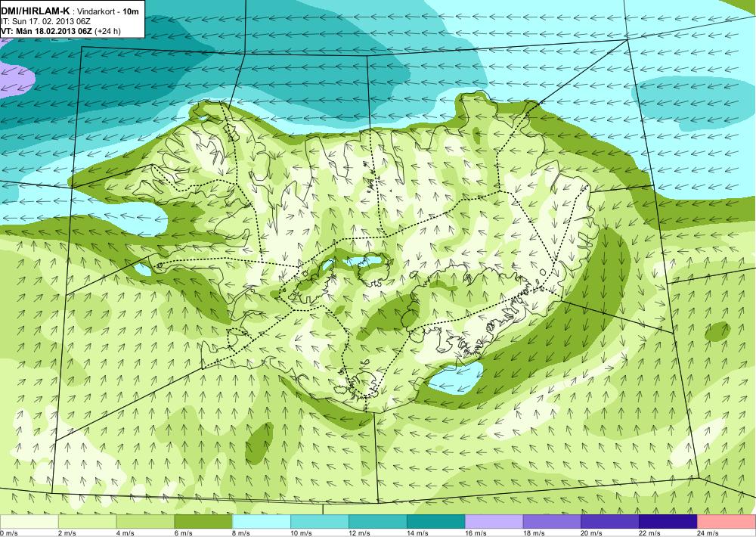Click the pale yellow 0–2 m/s legend swatch
The width and height of the screenshot is (756, 537).
coord(29,522)
